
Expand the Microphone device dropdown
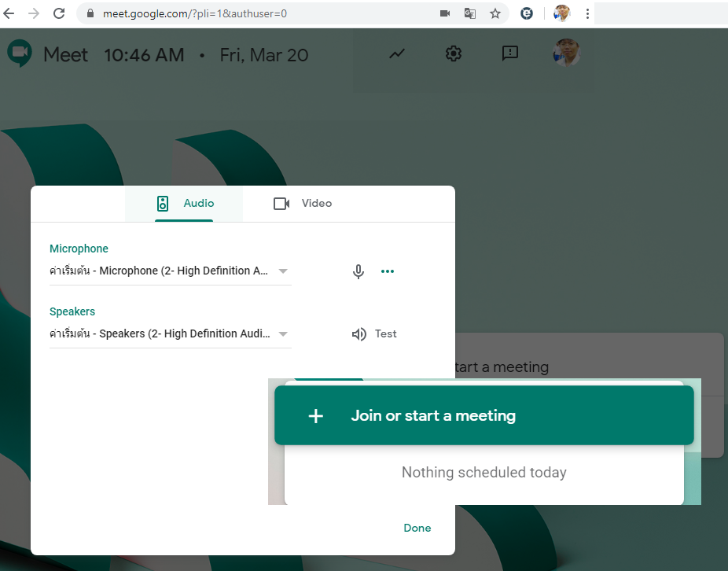pos(171,271)
